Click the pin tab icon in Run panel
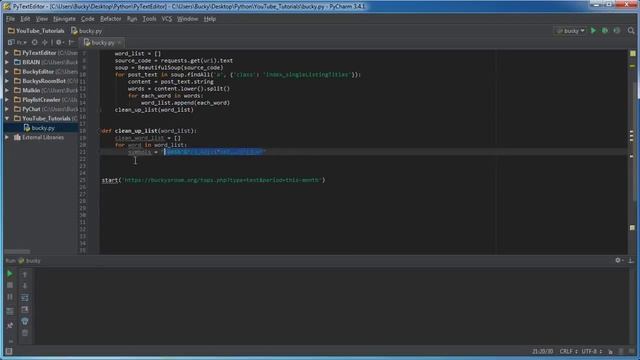The image size is (640, 360). (x=10, y=325)
